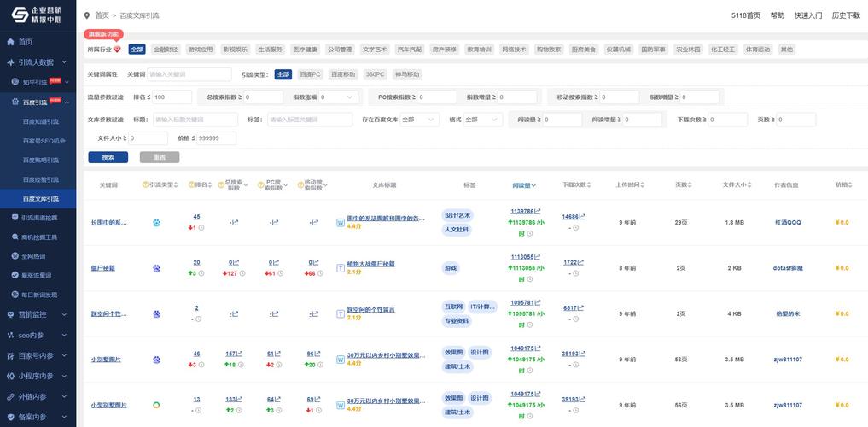
Task: Open the 帮助 top menu item
Action: pyautogui.click(x=778, y=15)
